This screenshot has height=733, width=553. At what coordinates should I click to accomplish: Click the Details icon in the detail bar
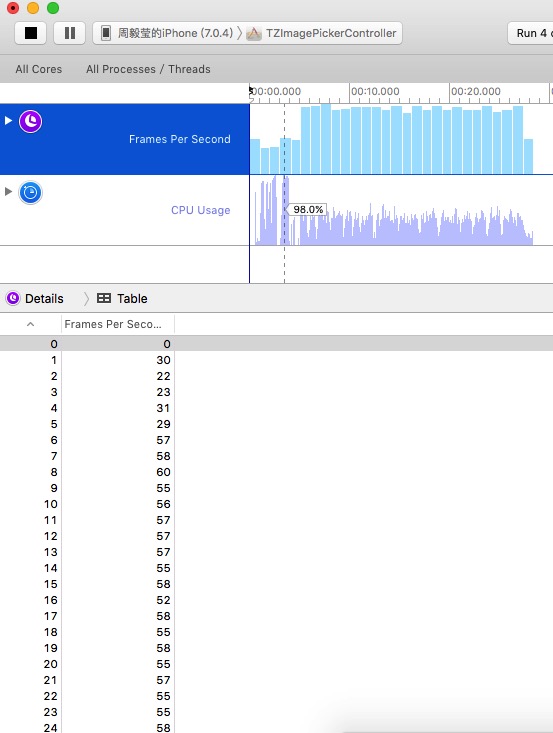coord(13,298)
